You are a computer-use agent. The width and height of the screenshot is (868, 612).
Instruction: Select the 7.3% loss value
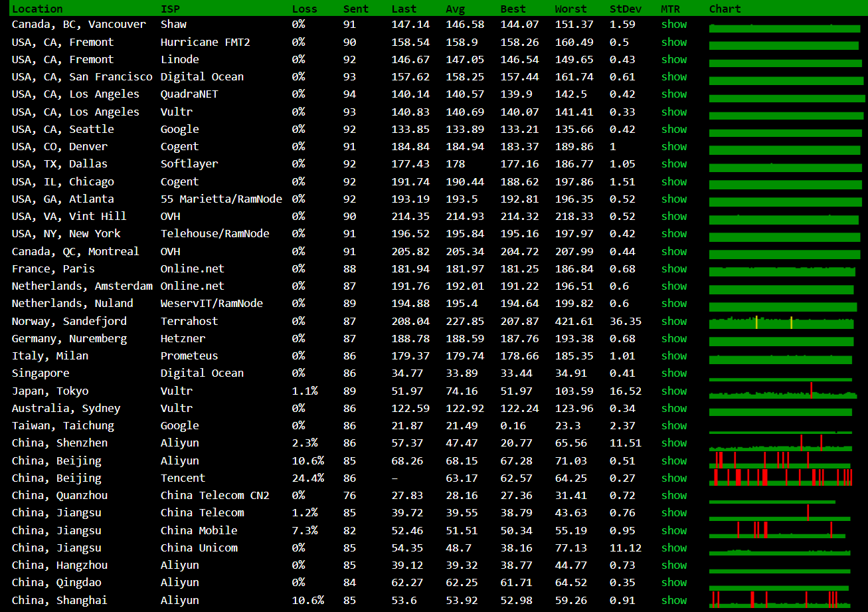point(305,530)
